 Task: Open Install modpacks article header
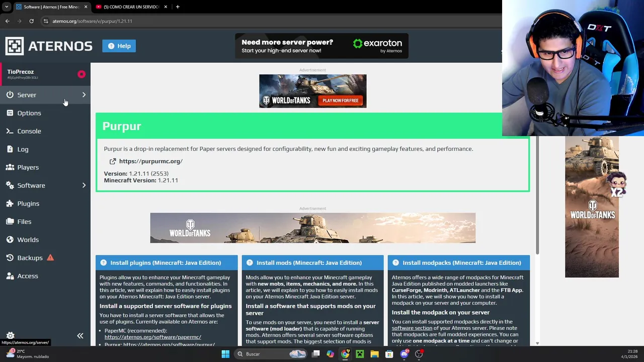[459, 262]
